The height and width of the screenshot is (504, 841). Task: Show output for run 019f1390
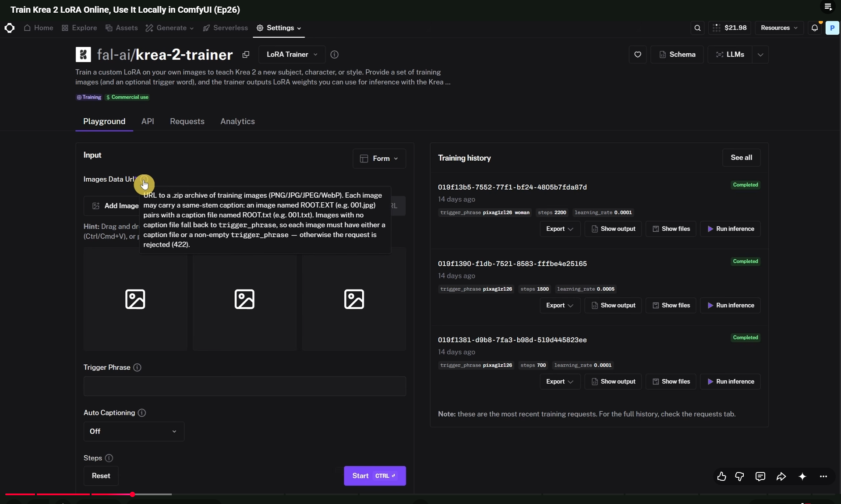pos(613,306)
